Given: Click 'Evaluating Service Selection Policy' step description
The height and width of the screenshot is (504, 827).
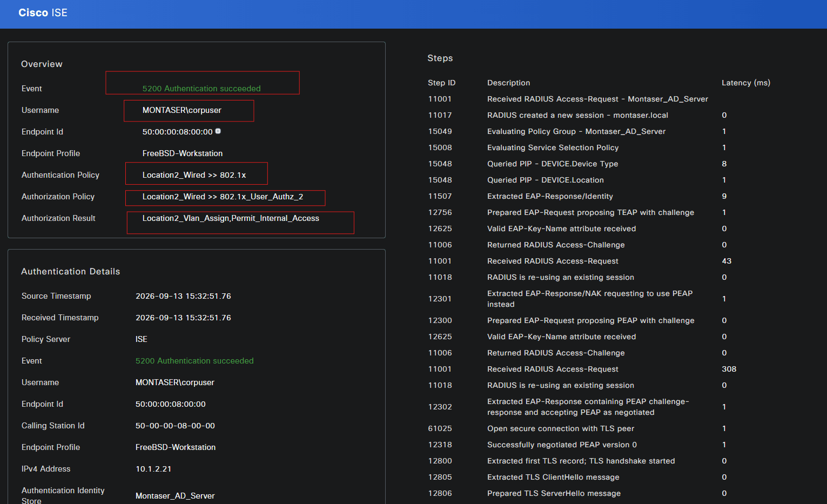Looking at the screenshot, I should tap(553, 147).
